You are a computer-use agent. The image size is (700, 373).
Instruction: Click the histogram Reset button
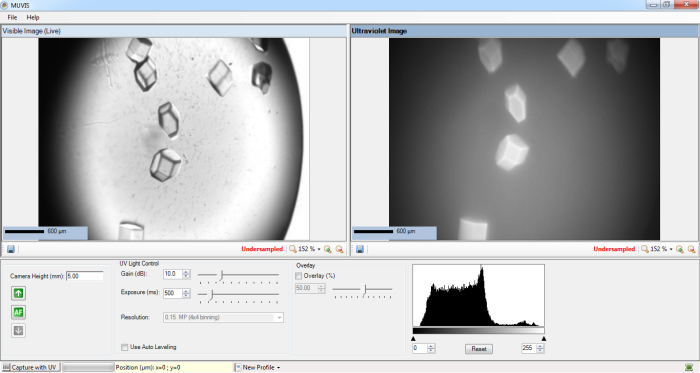pyautogui.click(x=479, y=349)
